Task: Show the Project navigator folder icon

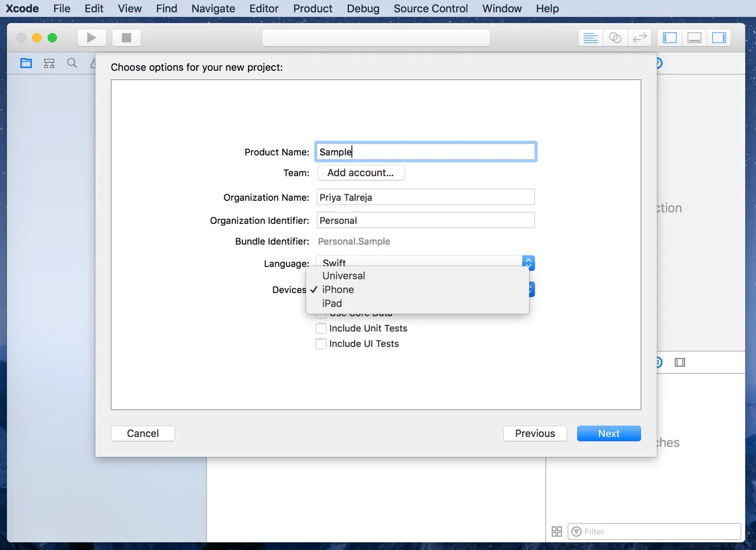Action: 26,63
